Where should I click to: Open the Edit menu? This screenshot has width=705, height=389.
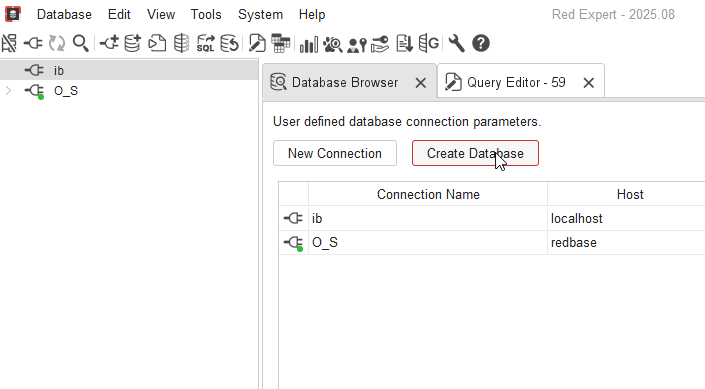click(119, 14)
